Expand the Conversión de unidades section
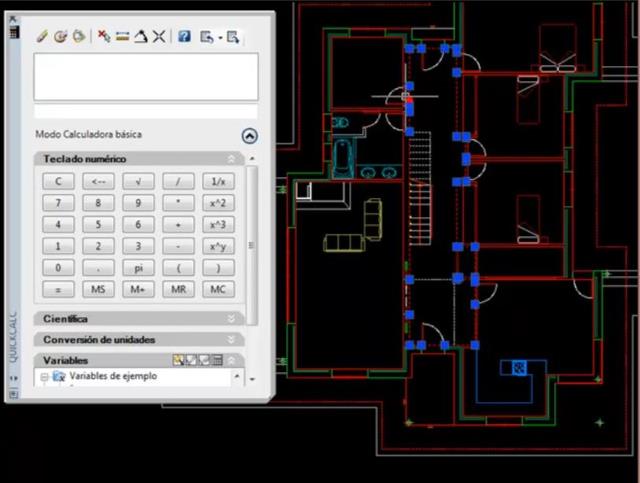This screenshot has width=640, height=483. point(231,339)
